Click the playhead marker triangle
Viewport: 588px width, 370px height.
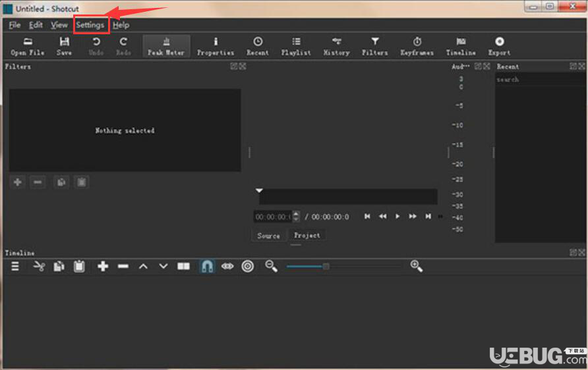(x=259, y=191)
